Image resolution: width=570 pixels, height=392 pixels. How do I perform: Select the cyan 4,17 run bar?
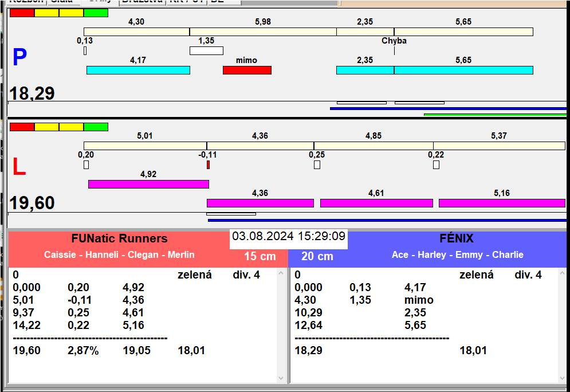(x=138, y=70)
